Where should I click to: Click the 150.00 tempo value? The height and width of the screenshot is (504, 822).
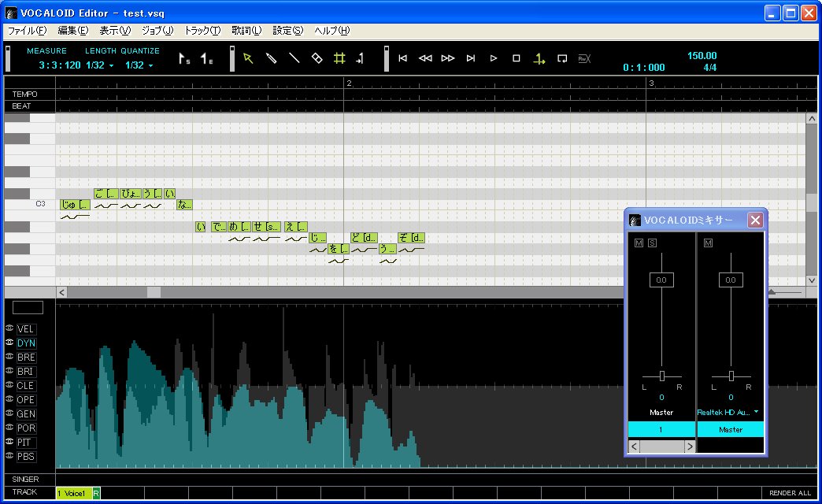pyautogui.click(x=702, y=56)
